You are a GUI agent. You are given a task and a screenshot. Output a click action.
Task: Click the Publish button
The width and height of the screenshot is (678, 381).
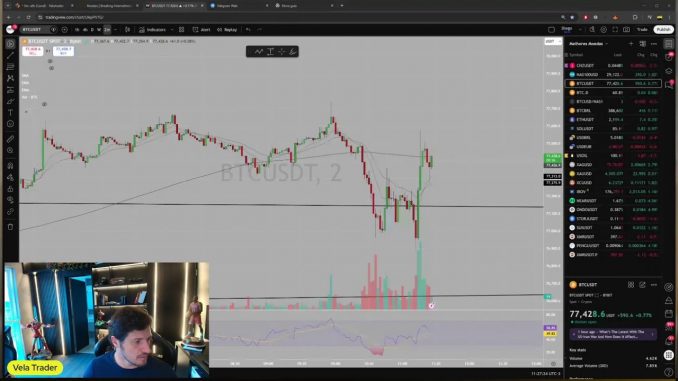663,29
